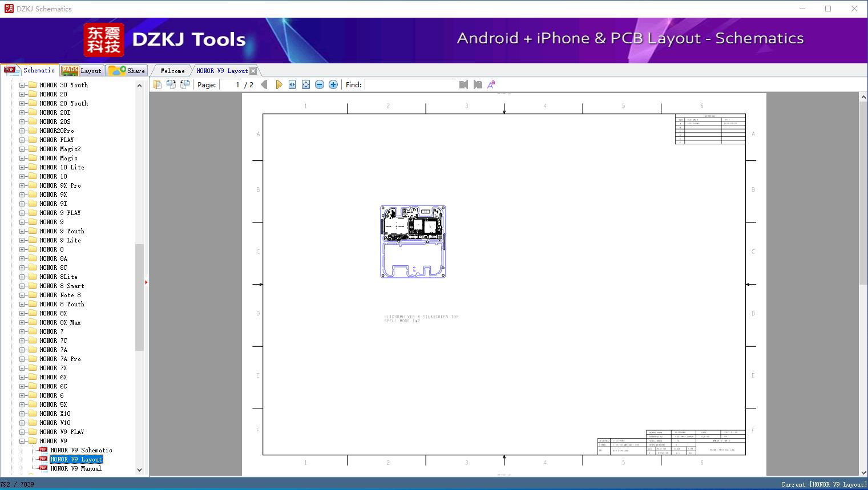Click the folder icon for HONOR 30 Youth

tap(33, 85)
